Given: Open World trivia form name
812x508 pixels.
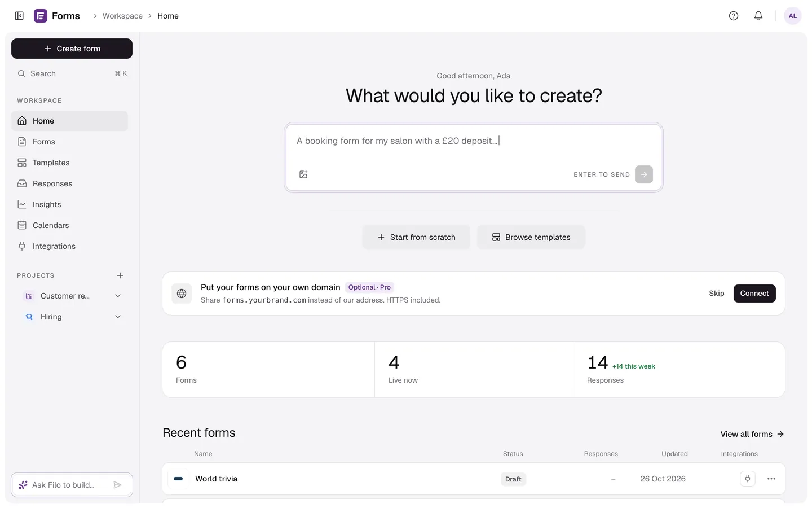Looking at the screenshot, I should click(x=217, y=479).
